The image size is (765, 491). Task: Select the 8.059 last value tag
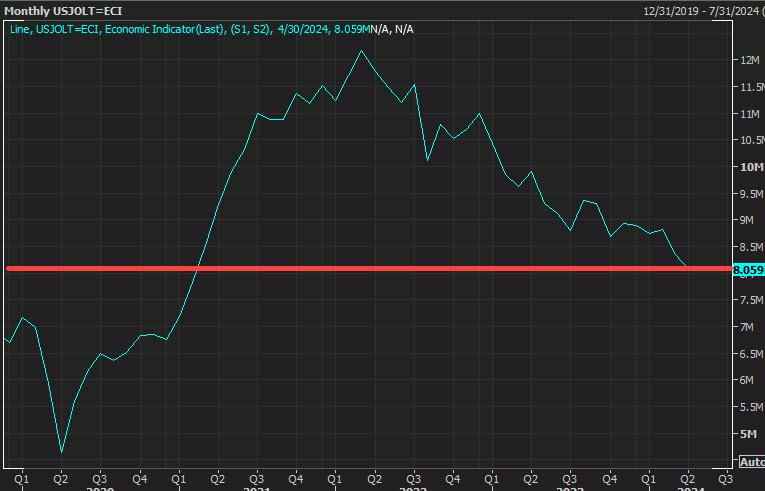coord(748,270)
